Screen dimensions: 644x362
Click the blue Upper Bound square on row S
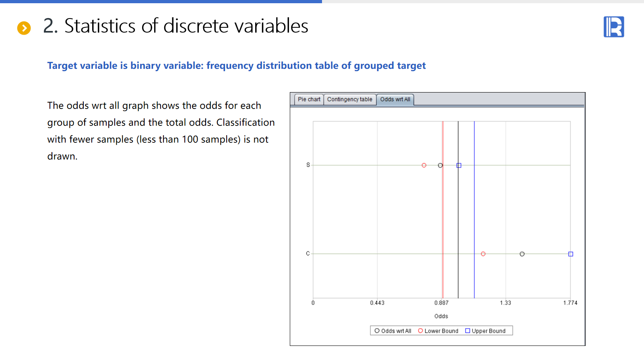(459, 165)
